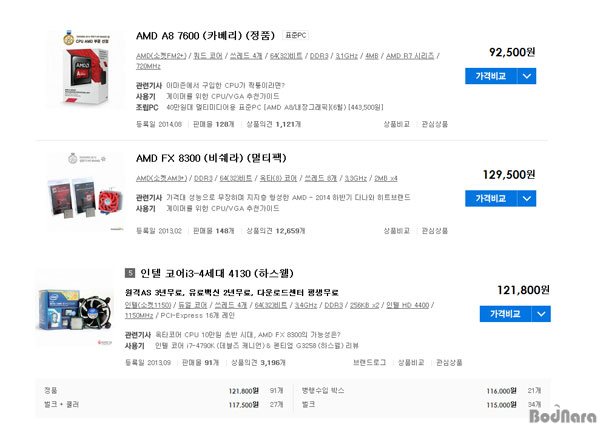Click 상품의견 1,121개 for AMD A8

point(274,124)
